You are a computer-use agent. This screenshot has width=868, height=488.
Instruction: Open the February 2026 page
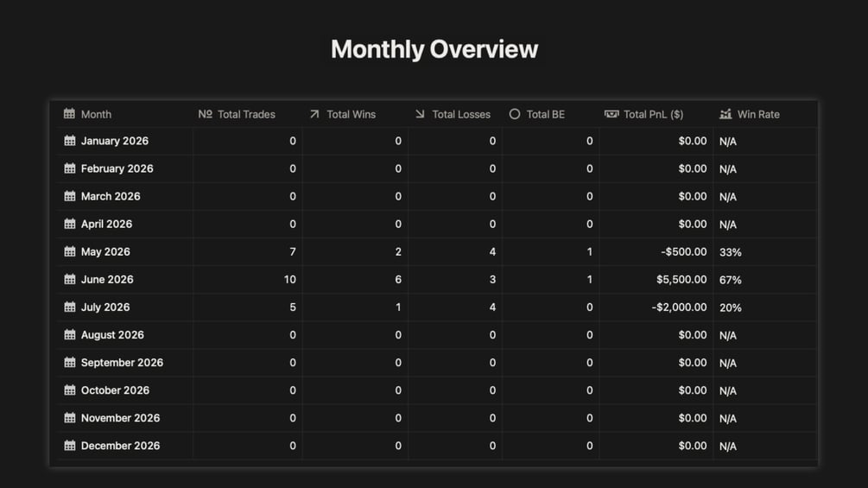click(117, 168)
